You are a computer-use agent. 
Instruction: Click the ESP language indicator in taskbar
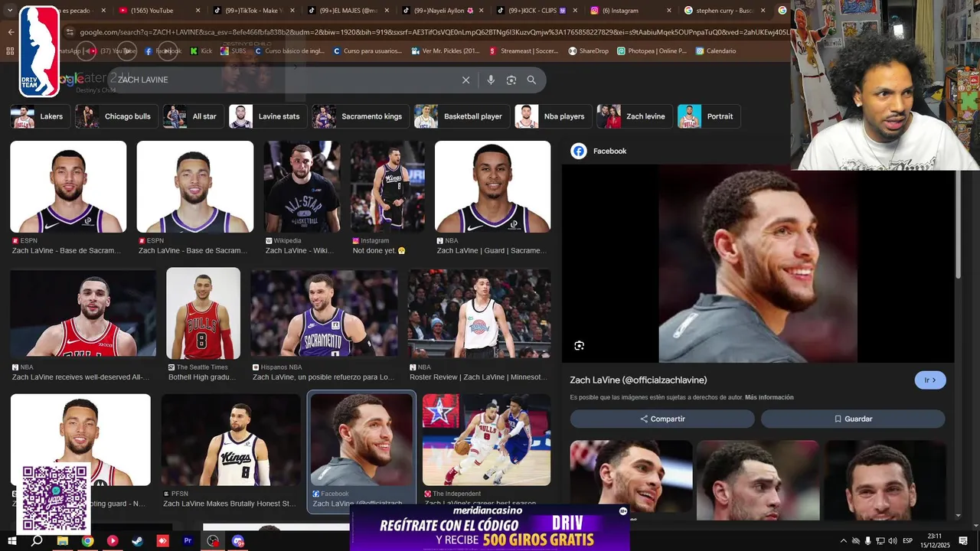pyautogui.click(x=908, y=541)
